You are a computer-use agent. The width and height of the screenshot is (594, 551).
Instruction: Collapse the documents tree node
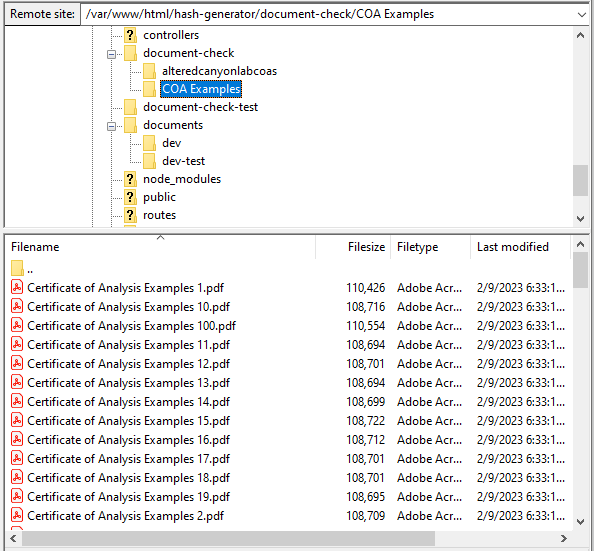pos(111,127)
